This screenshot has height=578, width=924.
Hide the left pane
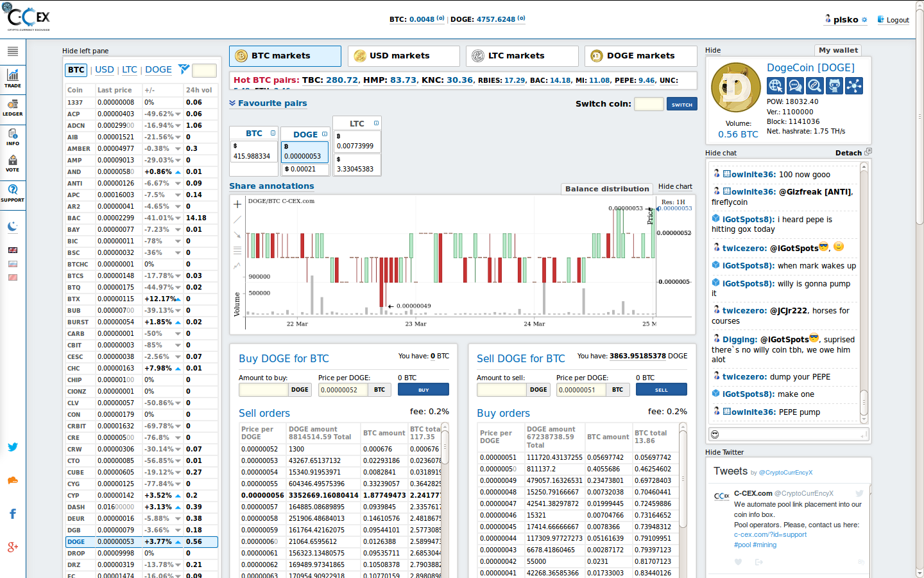[x=85, y=51]
